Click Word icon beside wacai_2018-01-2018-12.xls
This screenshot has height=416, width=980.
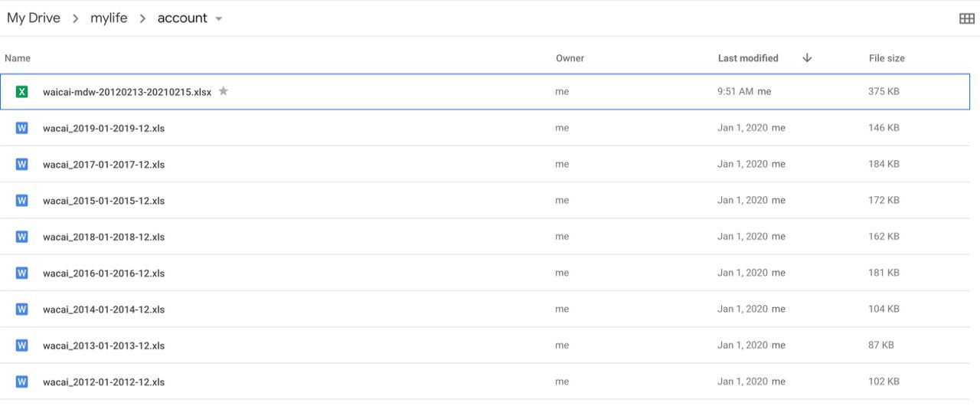coord(22,237)
